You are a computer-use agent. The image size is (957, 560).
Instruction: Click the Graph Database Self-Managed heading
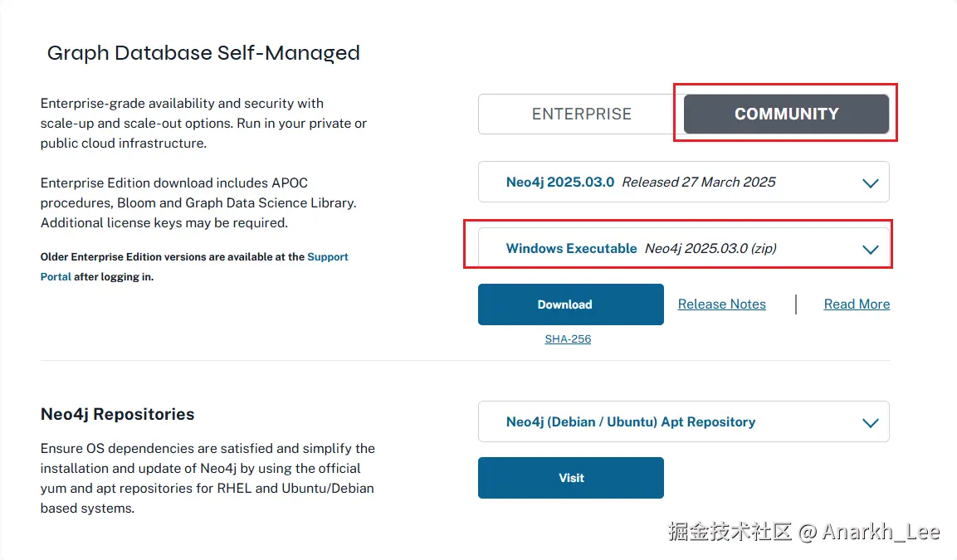pos(203,53)
